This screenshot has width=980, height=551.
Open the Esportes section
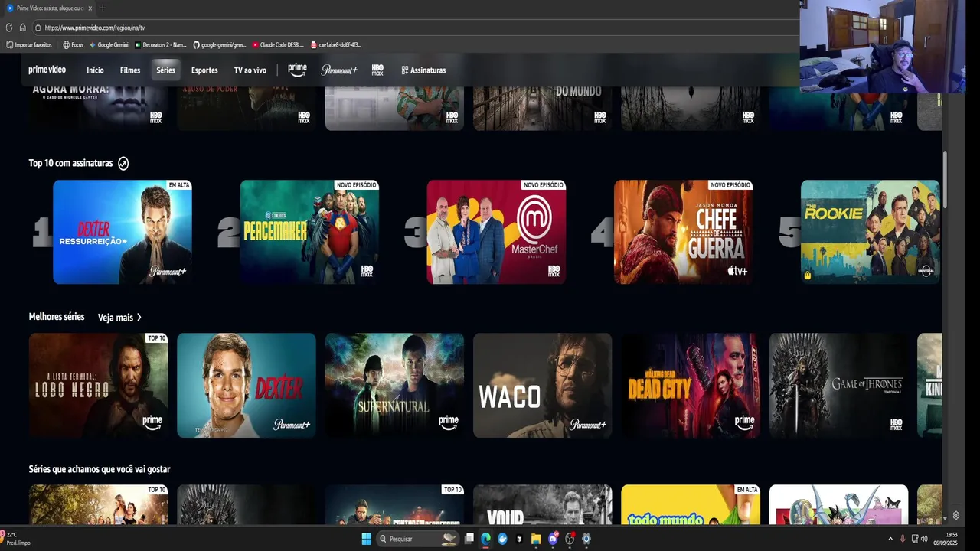(204, 70)
